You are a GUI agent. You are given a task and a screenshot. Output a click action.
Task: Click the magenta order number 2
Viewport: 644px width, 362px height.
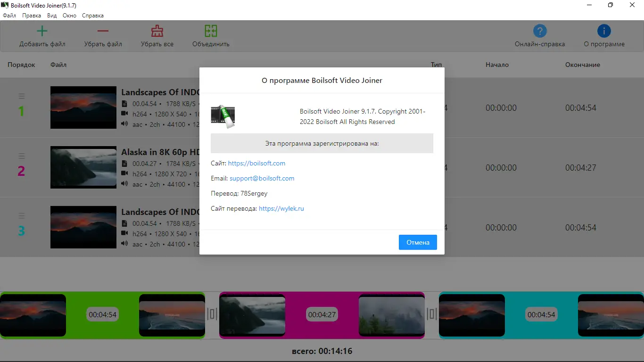[21, 172]
